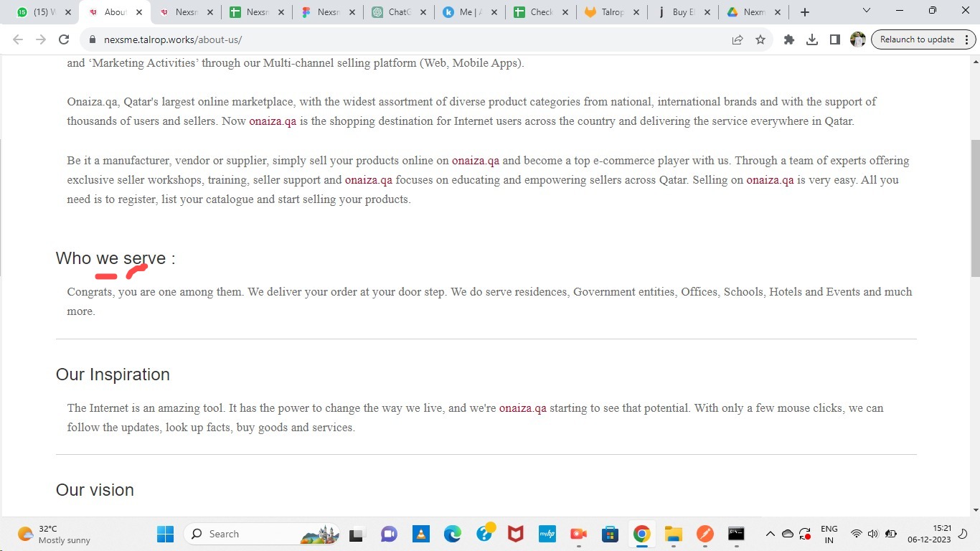Open the browser Extensions puzzle icon
980x551 pixels.
tap(789, 40)
